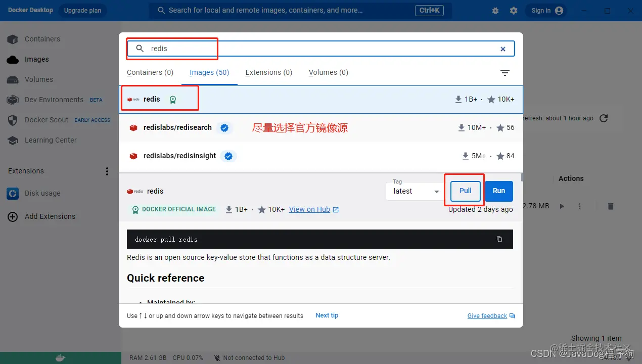This screenshot has width=642, height=364.
Task: Switch to the Containers (0) tab
Action: (150, 72)
